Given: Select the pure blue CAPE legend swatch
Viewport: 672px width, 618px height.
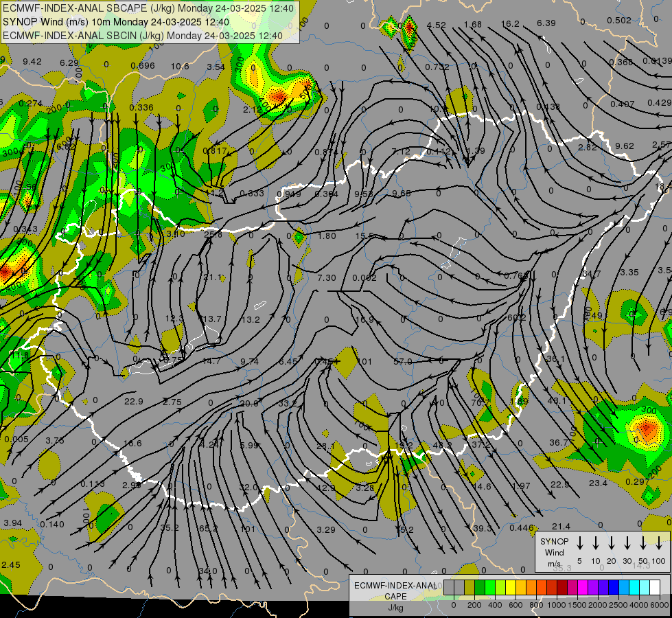Looking at the screenshot, I should [x=614, y=588].
